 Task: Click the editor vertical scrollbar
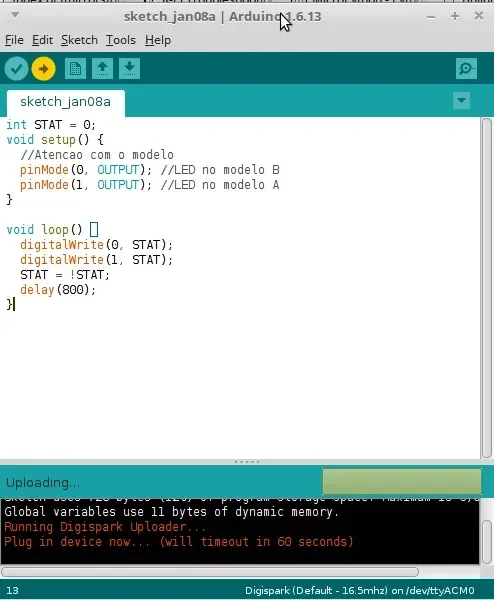[x=487, y=288]
